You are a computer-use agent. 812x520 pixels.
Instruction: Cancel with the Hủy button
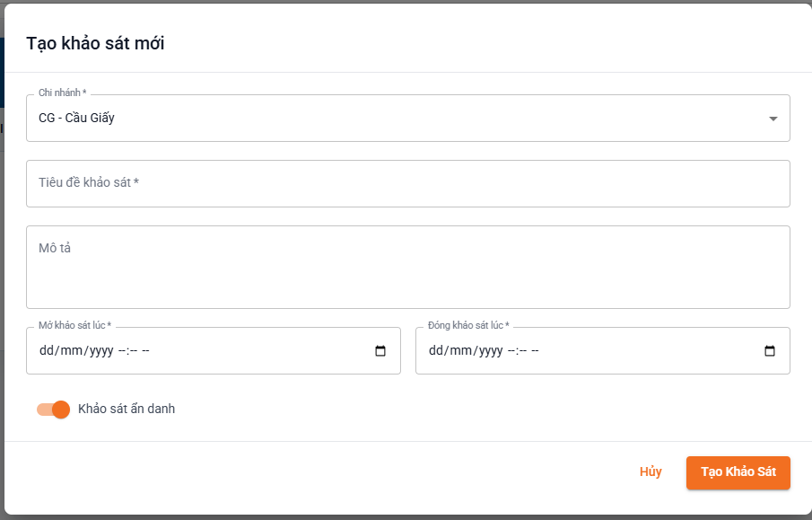pyautogui.click(x=650, y=472)
